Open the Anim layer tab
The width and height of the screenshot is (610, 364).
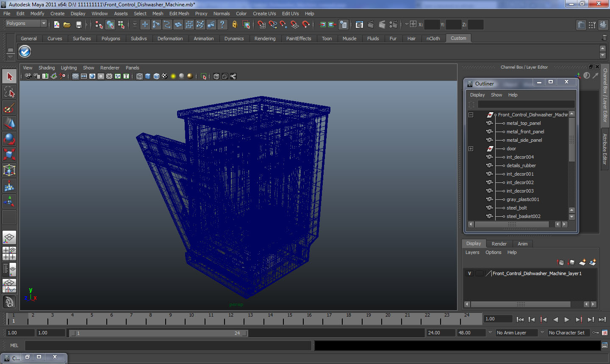click(x=523, y=244)
